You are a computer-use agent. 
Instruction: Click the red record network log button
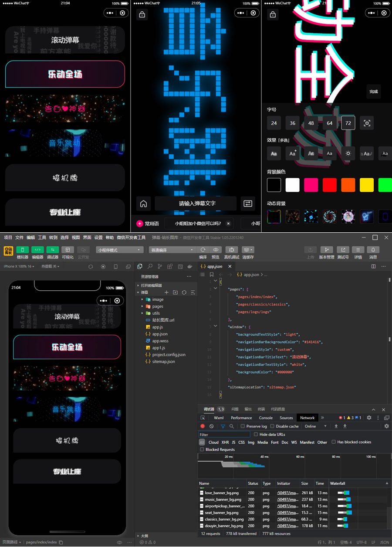[203, 426]
